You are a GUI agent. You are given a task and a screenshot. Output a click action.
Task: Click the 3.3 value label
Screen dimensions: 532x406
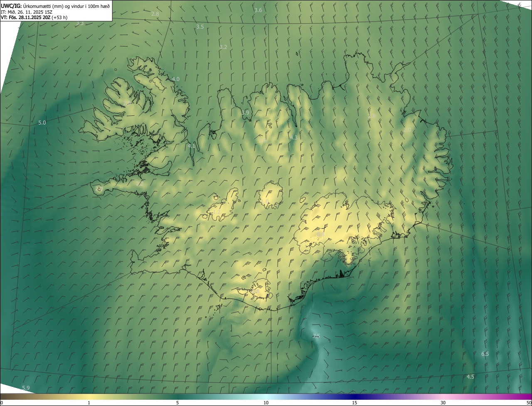click(80, 23)
